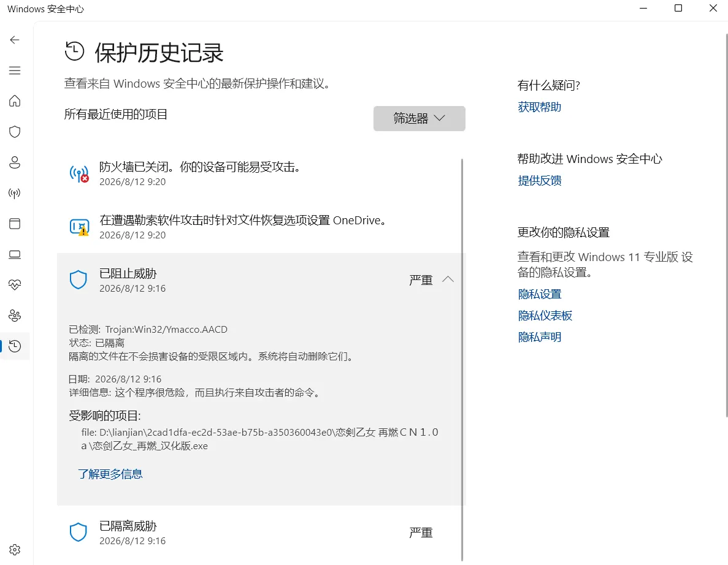
Task: Click the 状态: 已隔离 status line
Action: 96,343
